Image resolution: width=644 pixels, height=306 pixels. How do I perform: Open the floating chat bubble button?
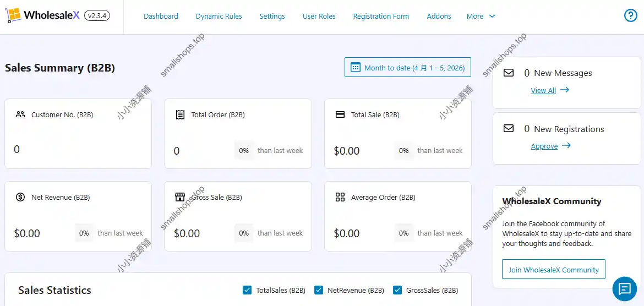[624, 289]
